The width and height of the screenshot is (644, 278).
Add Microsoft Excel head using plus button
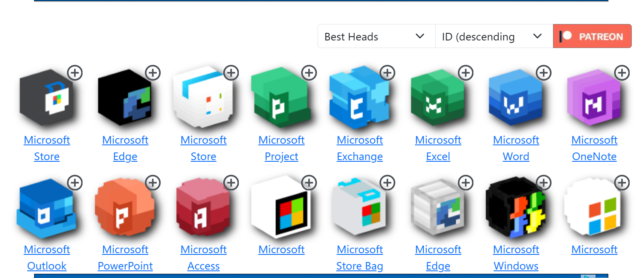pyautogui.click(x=465, y=73)
